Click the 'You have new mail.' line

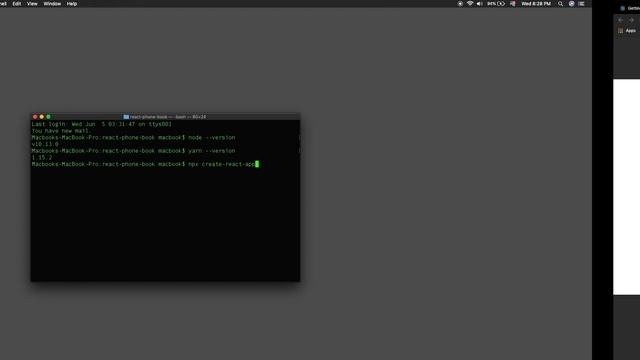61,131
